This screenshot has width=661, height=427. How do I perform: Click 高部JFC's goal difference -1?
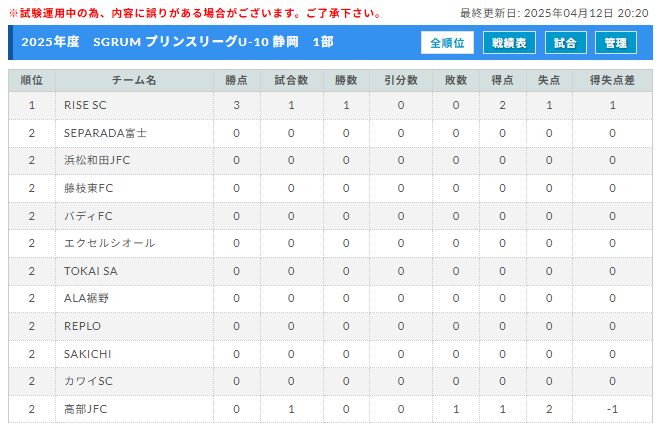coord(612,409)
